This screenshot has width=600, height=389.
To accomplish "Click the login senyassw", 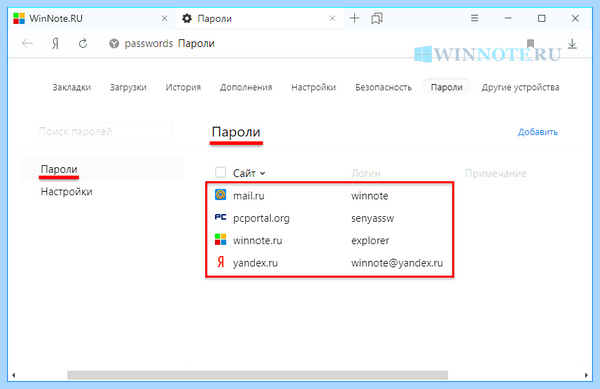I will point(372,218).
